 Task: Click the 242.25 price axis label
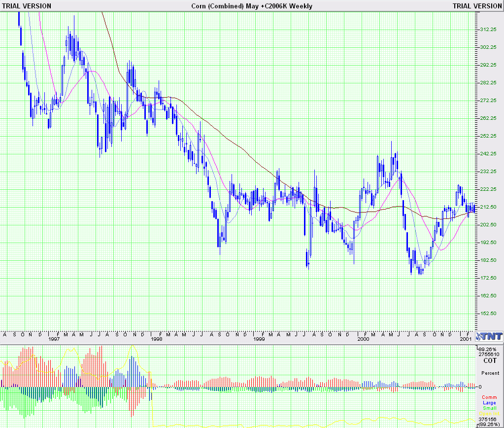(488, 153)
